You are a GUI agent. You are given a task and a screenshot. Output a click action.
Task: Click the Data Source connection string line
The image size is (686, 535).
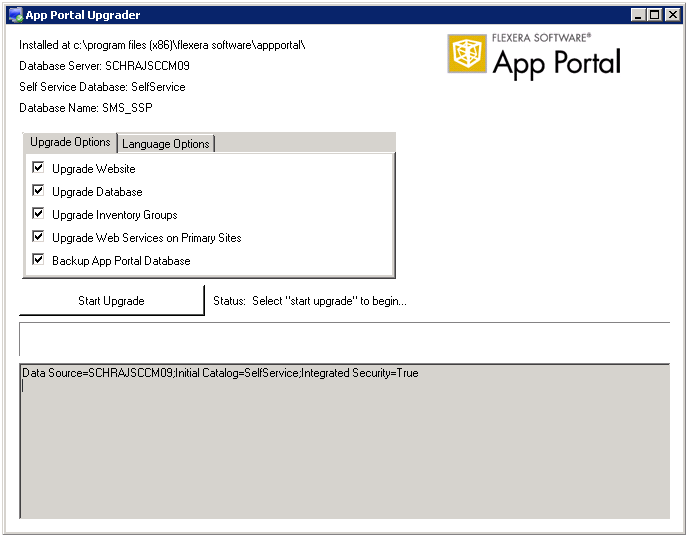click(220, 373)
